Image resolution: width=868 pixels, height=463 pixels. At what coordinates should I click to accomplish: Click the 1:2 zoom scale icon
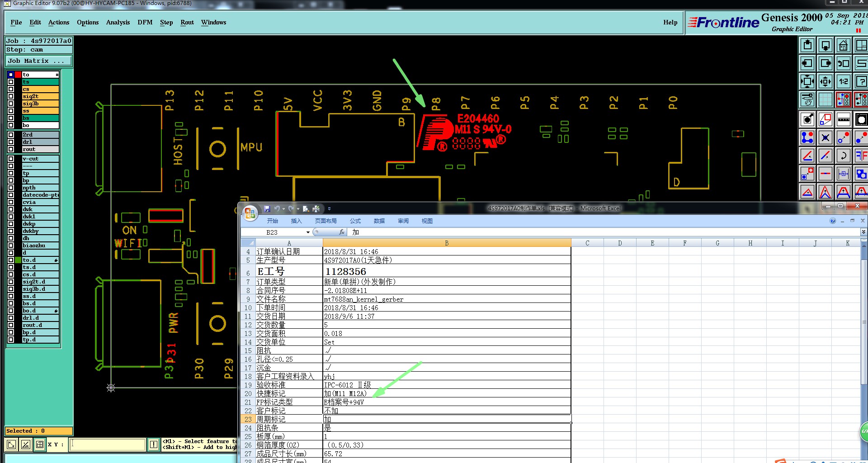[844, 81]
